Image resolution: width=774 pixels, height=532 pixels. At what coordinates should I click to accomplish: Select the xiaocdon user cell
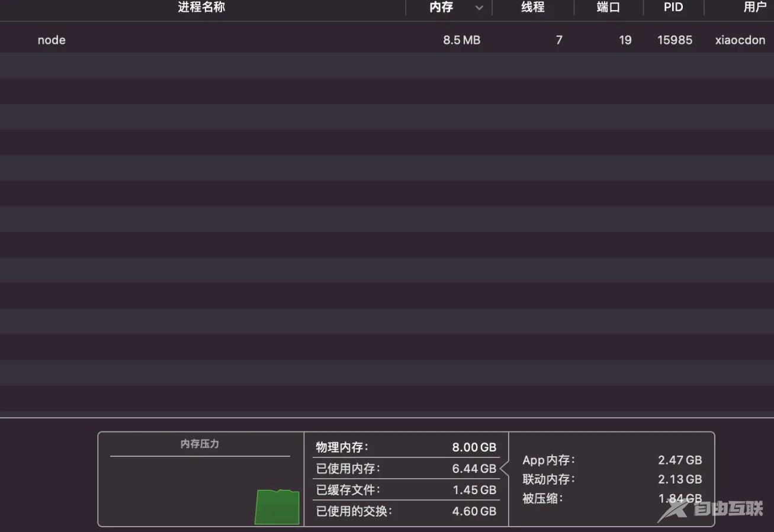click(x=740, y=40)
